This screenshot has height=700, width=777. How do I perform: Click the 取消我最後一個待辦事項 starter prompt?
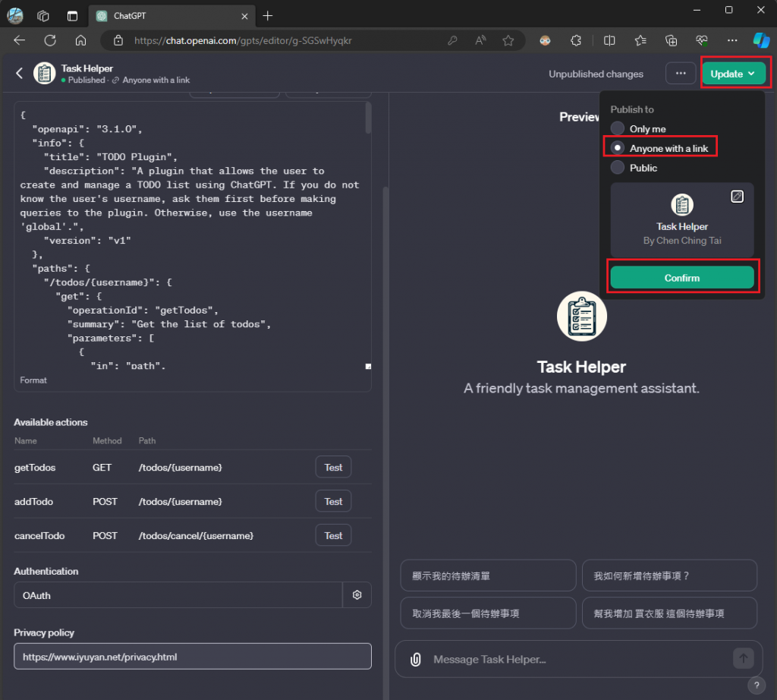point(488,613)
